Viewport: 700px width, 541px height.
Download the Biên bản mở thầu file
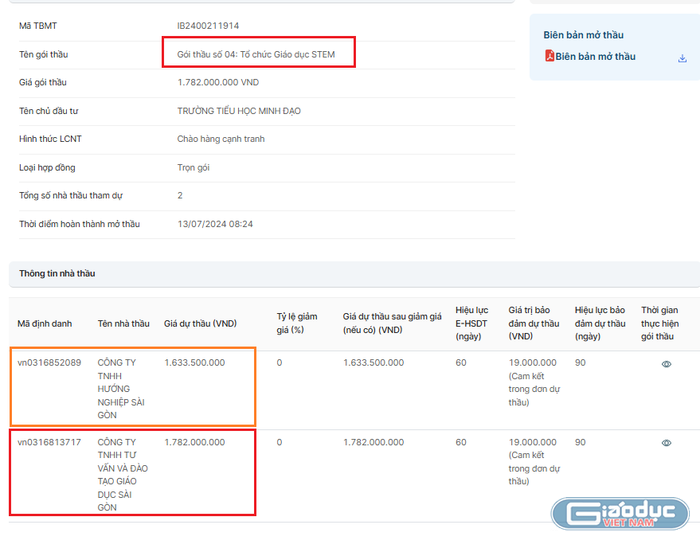pyautogui.click(x=682, y=58)
